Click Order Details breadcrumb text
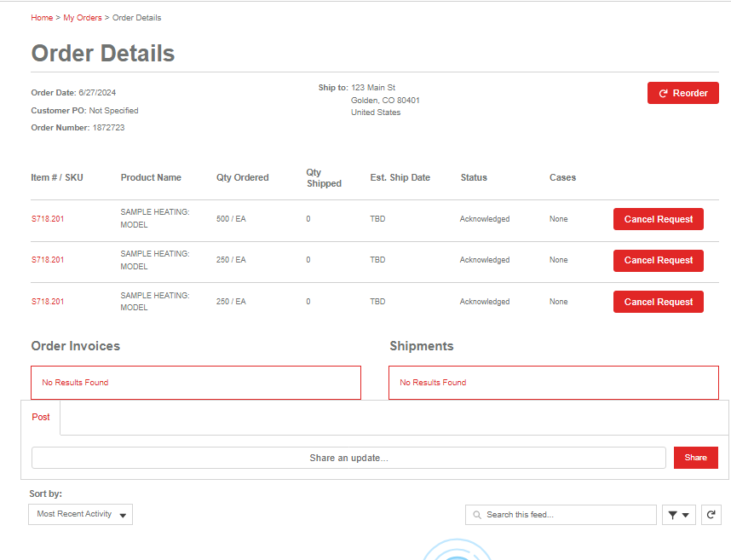The height and width of the screenshot is (560, 731). pyautogui.click(x=136, y=18)
